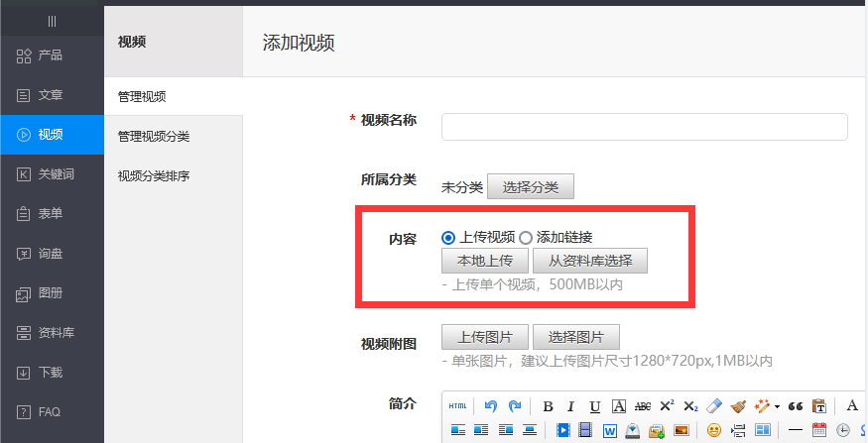Apply superscript formatting

click(x=667, y=406)
